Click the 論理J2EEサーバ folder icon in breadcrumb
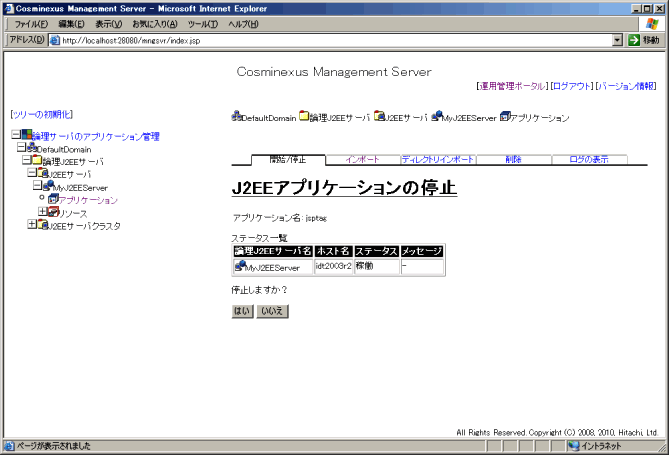 [304, 116]
